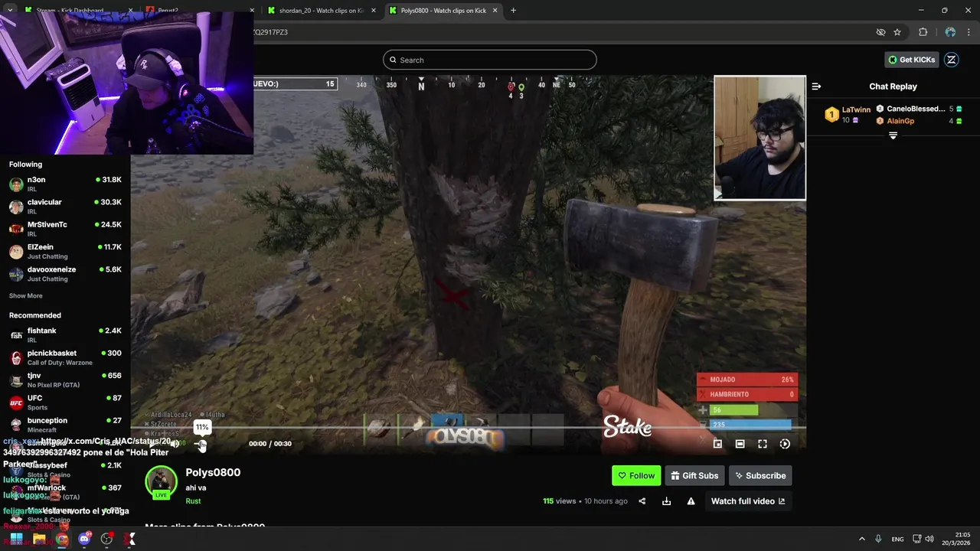Open picnickbasket Warzone channel

point(65,357)
